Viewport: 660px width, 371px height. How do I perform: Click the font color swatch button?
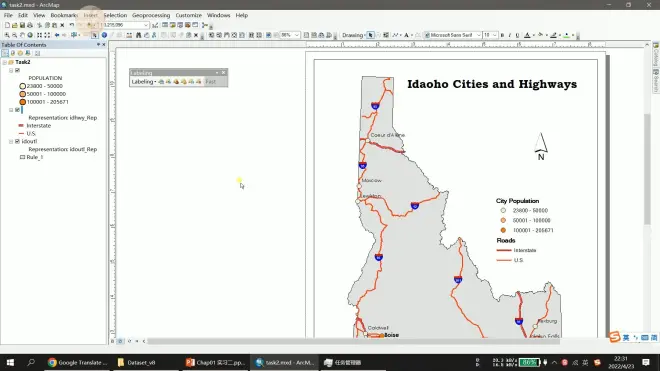(x=527, y=35)
